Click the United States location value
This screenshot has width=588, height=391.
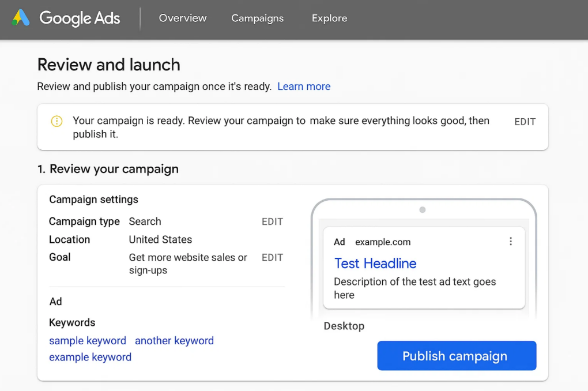(x=160, y=239)
